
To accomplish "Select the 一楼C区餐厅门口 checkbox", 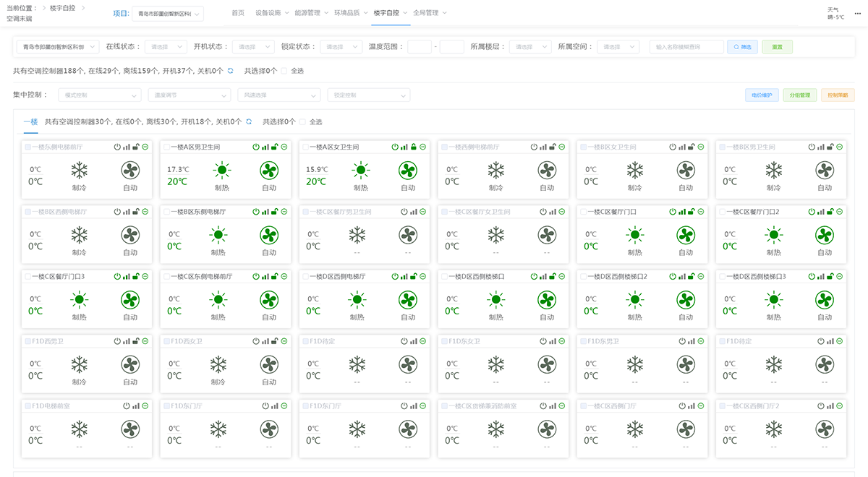I will coord(584,212).
